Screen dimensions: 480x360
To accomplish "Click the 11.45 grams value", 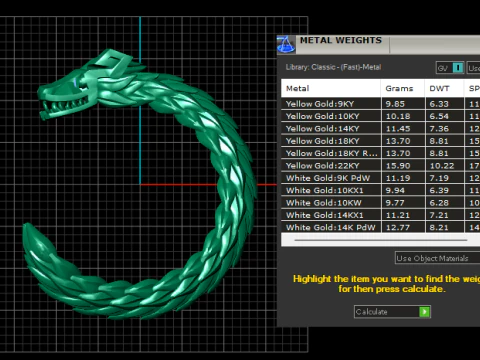I will click(x=398, y=129).
